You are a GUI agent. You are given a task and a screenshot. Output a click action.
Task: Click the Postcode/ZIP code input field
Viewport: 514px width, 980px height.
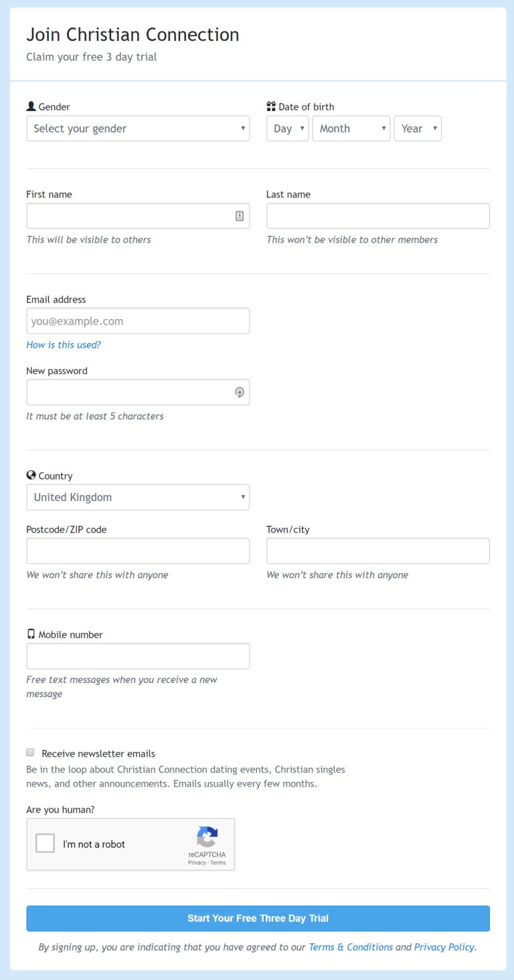pyautogui.click(x=138, y=551)
